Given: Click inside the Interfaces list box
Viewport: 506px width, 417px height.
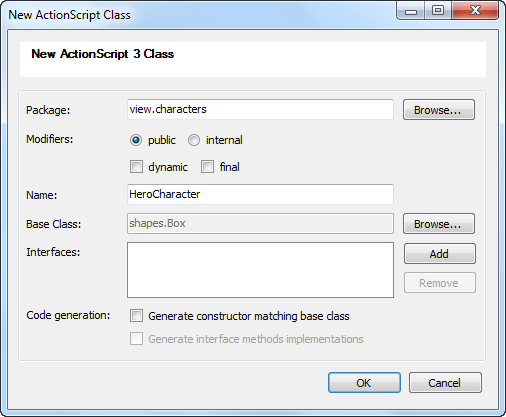Looking at the screenshot, I should (x=260, y=270).
